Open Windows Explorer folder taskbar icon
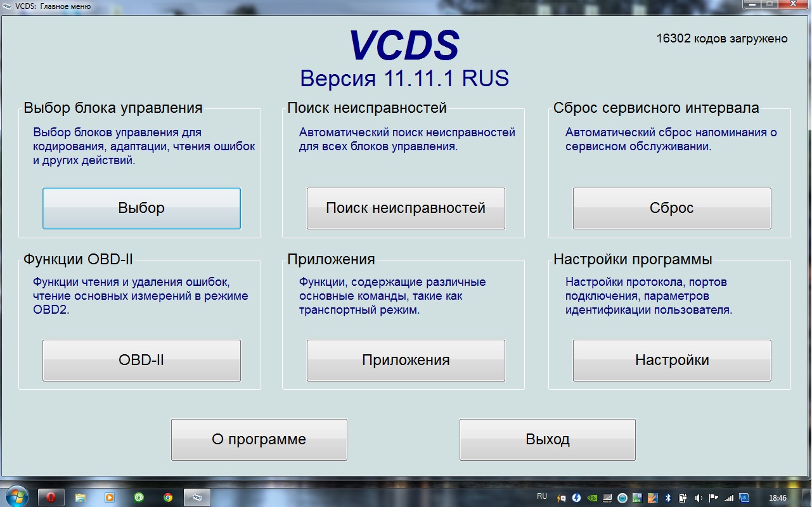The width and height of the screenshot is (812, 507). click(80, 497)
